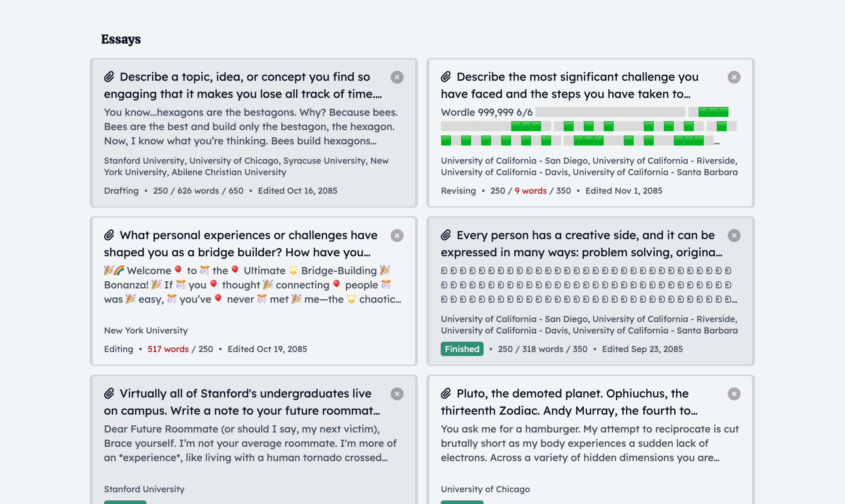Remove the Stanford roommate essay card
Viewport: 845px width, 504px height.
click(397, 394)
